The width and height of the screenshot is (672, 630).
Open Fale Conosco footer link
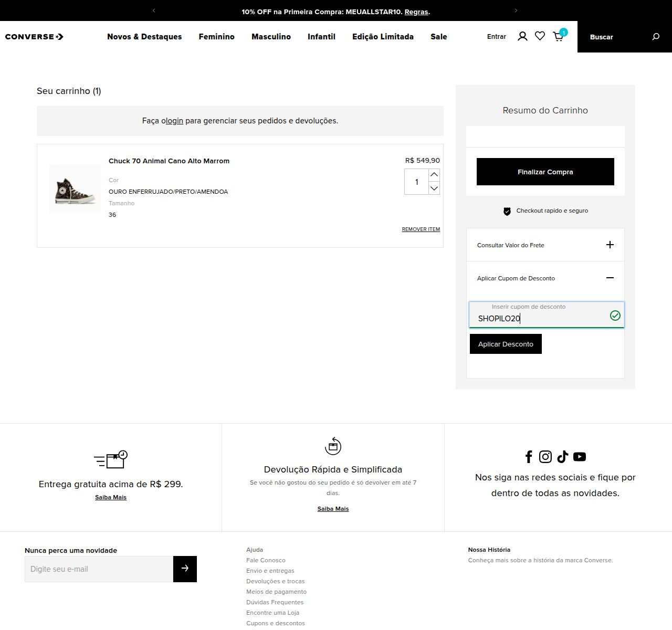(266, 560)
